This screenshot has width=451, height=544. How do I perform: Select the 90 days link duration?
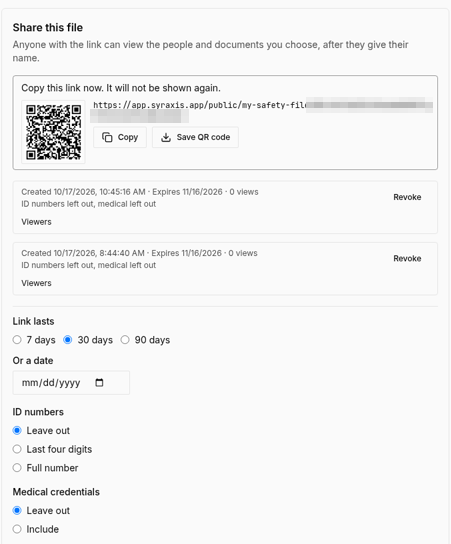click(125, 340)
